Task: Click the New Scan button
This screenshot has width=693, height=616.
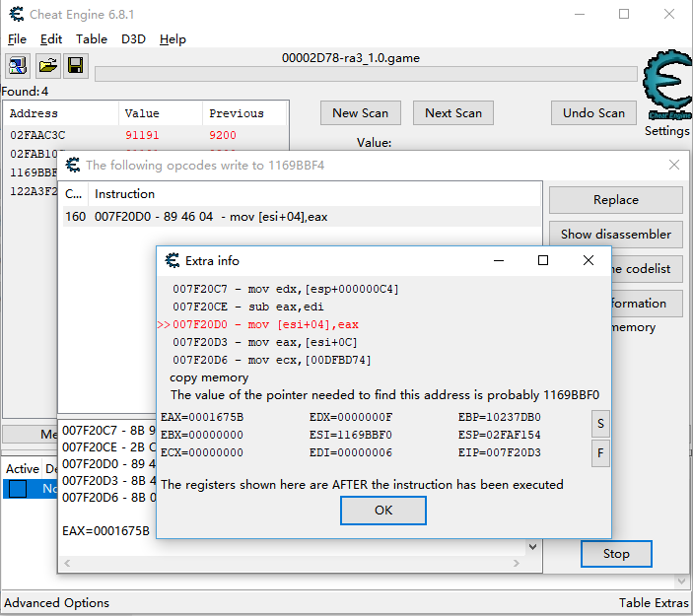Action: point(361,113)
